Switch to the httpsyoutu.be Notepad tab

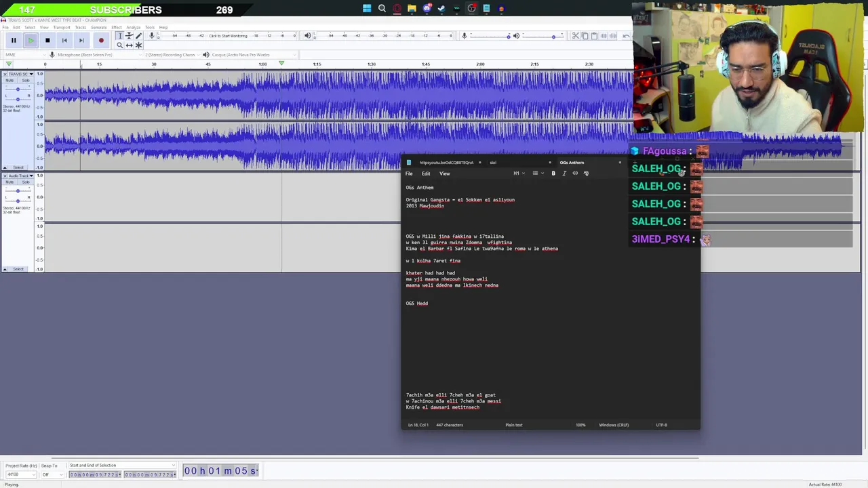[446, 163]
